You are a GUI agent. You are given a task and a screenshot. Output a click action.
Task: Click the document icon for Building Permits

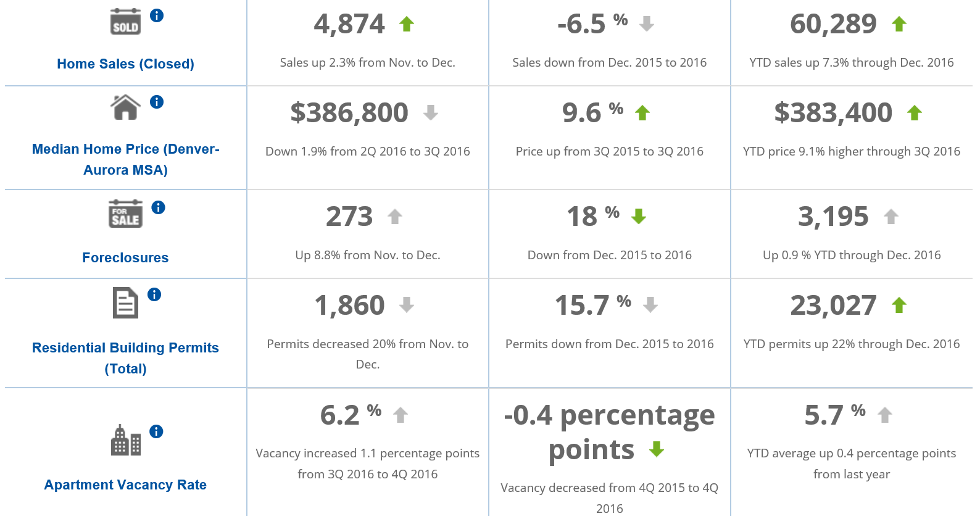click(125, 303)
